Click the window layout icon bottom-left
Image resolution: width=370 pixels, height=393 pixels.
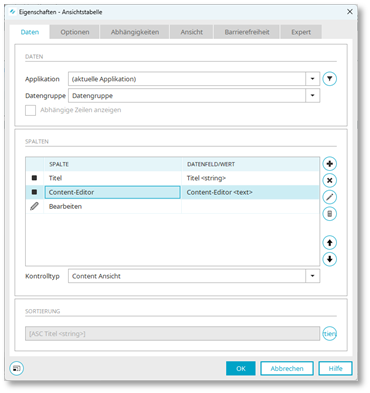tap(16, 368)
